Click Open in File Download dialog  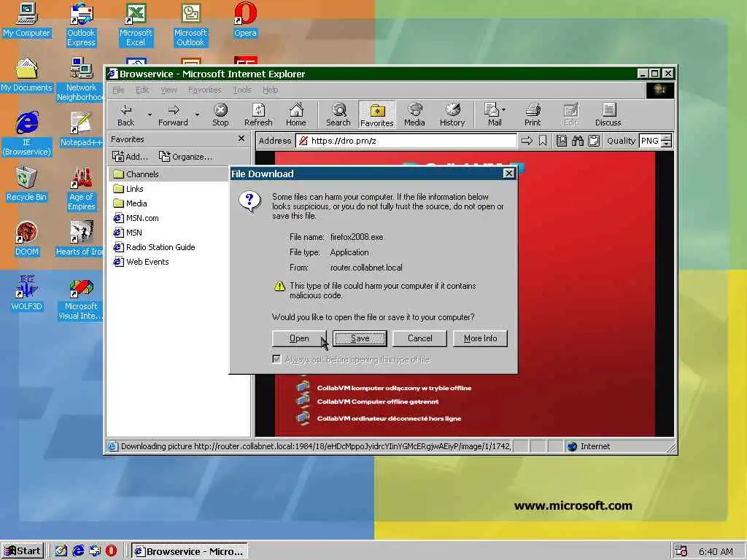[x=299, y=338]
